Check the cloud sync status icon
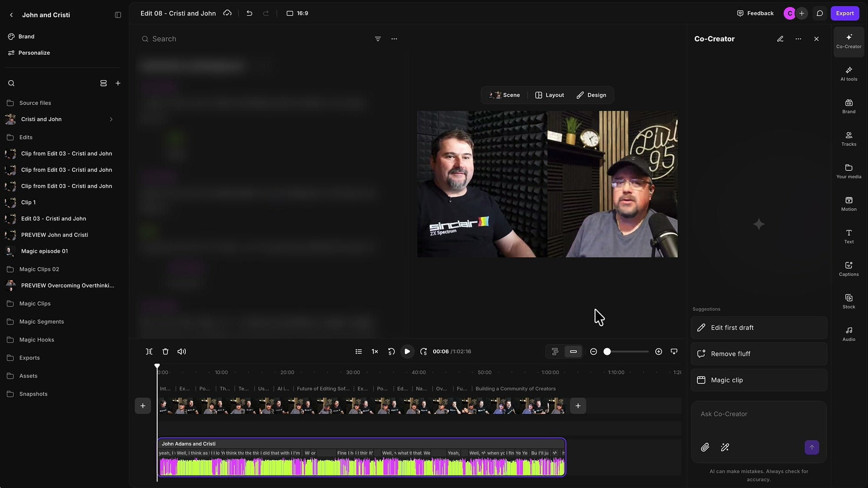Image resolution: width=868 pixels, height=488 pixels. [x=227, y=13]
